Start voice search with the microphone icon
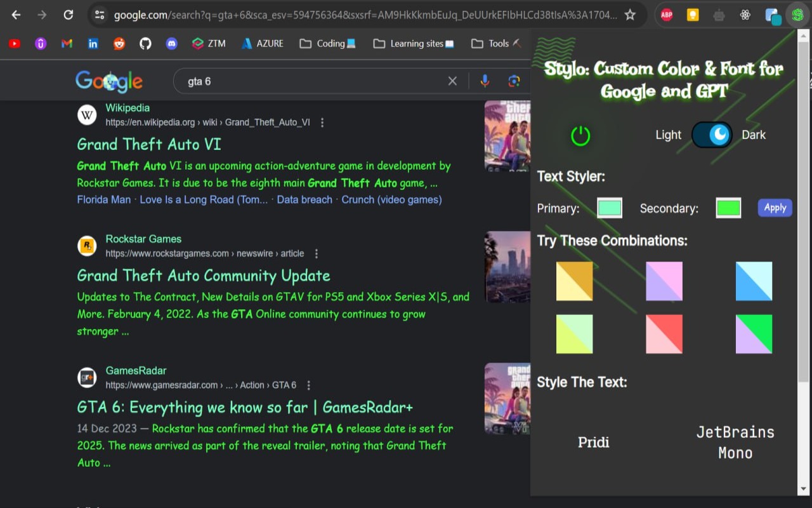 (484, 81)
